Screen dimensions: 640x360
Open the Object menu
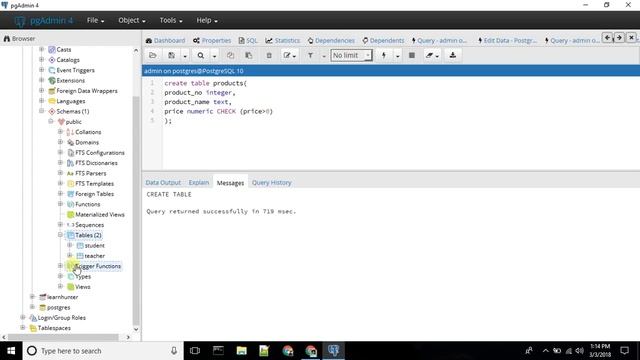(131, 20)
